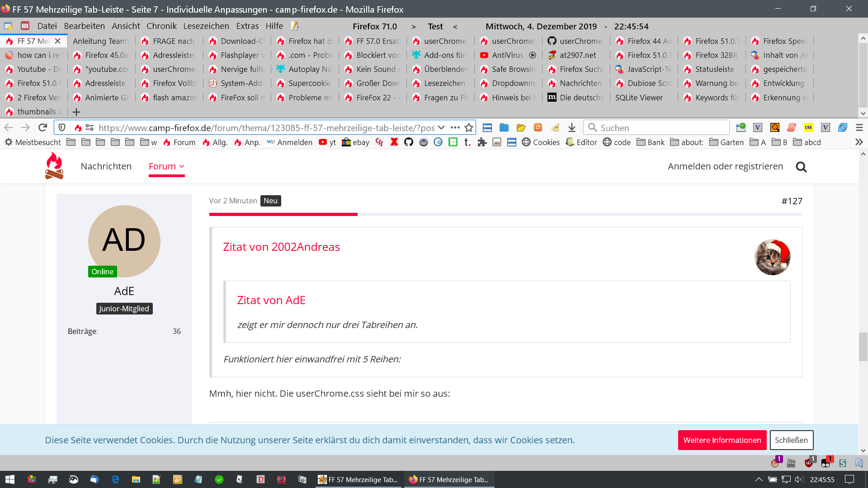Open the Firefox hamburger menu
868x488 pixels.
tap(859, 128)
